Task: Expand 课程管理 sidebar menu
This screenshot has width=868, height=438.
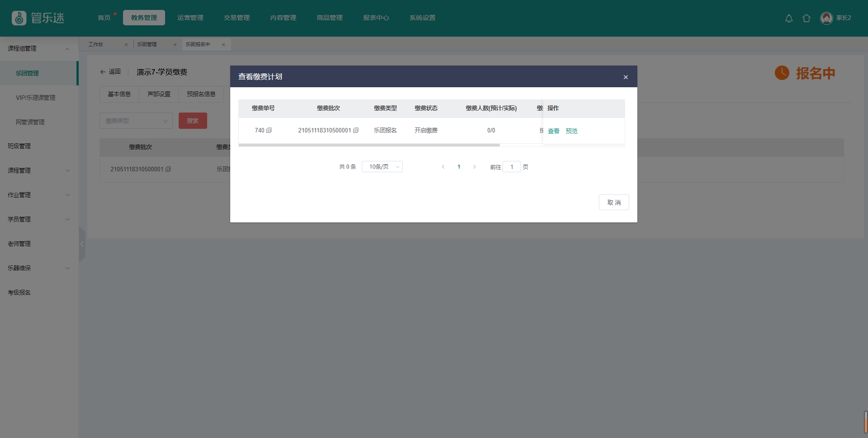Action: [67, 170]
